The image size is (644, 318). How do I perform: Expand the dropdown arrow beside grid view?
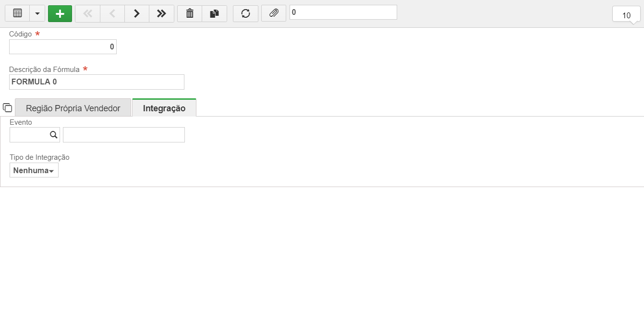click(37, 13)
